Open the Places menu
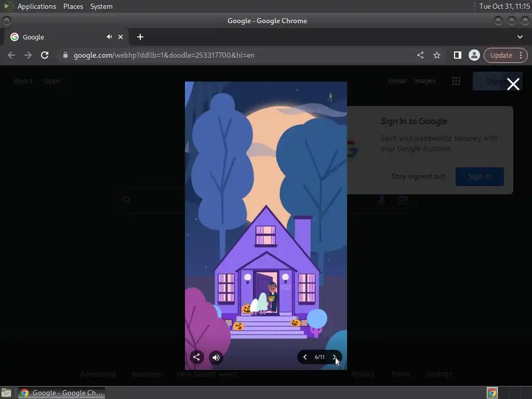This screenshot has height=399, width=532. pos(73,6)
